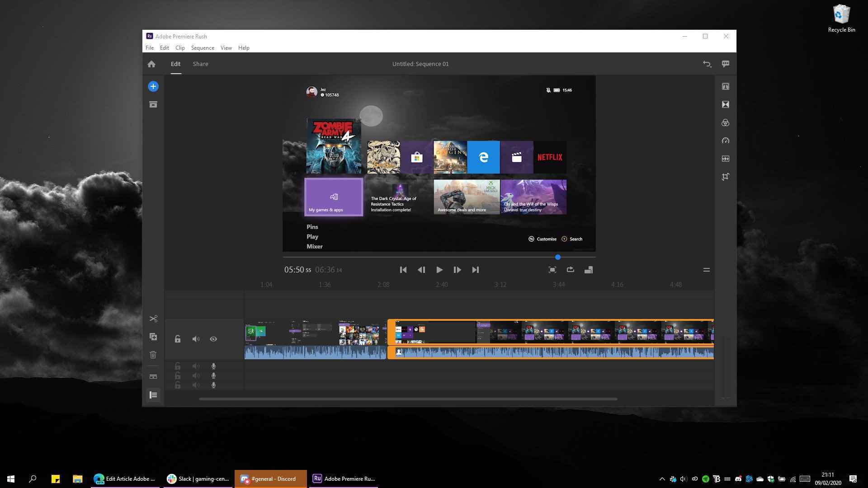Toggle track visibility eye icon
The image size is (868, 488).
[x=213, y=339]
